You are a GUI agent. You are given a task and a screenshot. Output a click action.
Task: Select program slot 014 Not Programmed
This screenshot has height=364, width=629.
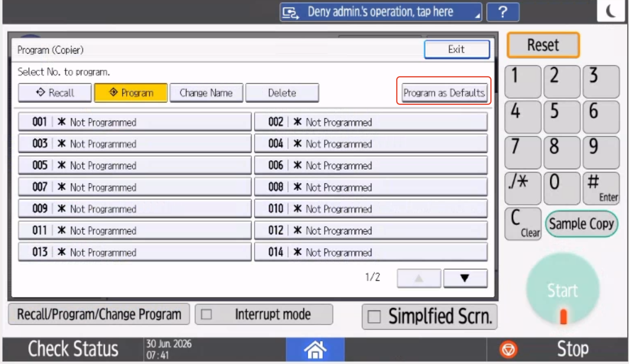click(371, 252)
